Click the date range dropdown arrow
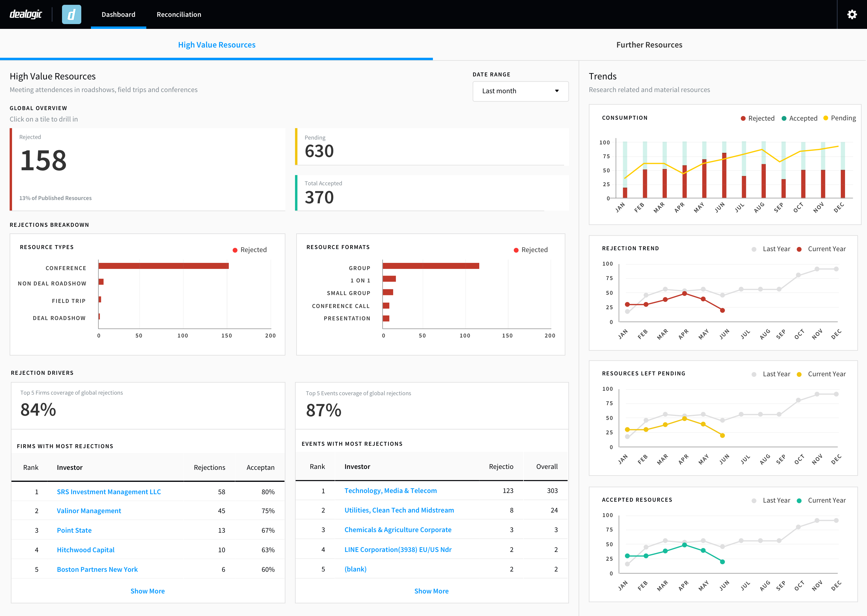The width and height of the screenshot is (867, 616). 557,91
